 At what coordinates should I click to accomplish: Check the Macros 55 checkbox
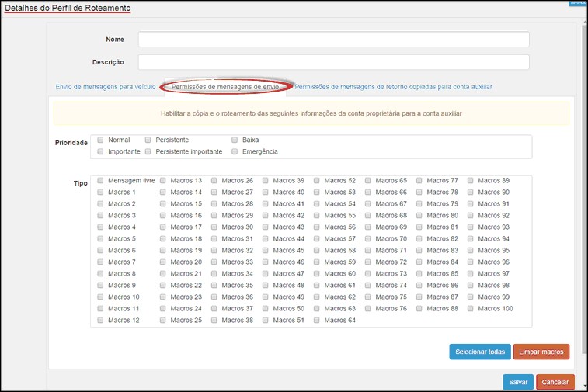pyautogui.click(x=316, y=215)
